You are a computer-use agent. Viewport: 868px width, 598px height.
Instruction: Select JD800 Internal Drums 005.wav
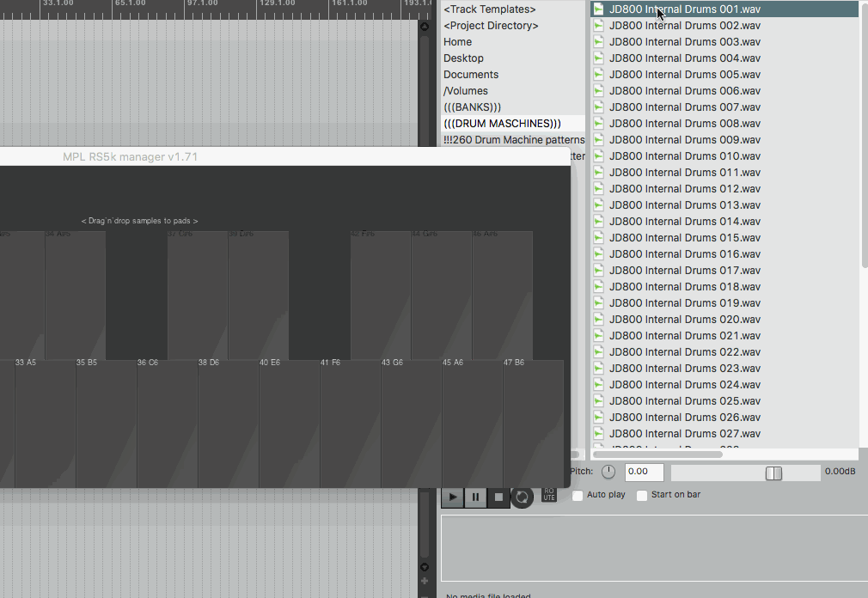point(724,75)
